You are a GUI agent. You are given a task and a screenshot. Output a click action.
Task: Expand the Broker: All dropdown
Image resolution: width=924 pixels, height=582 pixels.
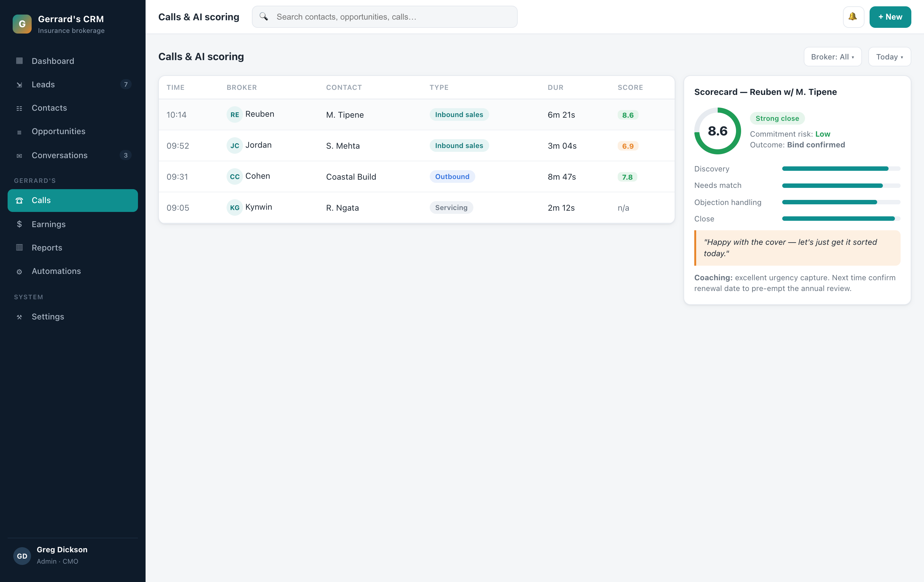[x=832, y=57]
